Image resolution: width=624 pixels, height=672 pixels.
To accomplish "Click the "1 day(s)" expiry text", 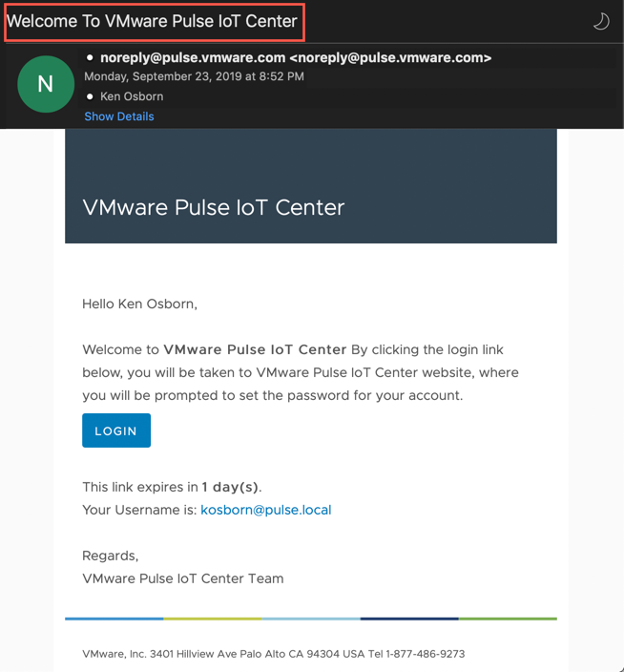I will tap(230, 487).
